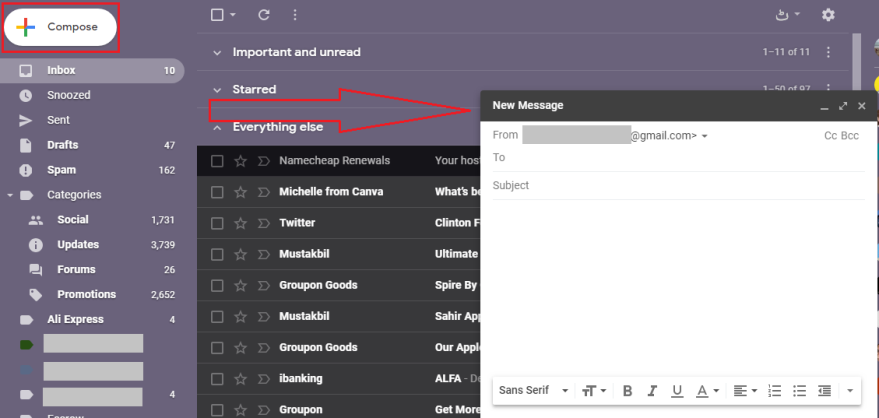Close the New Message window
The image size is (879, 418).
tap(862, 106)
